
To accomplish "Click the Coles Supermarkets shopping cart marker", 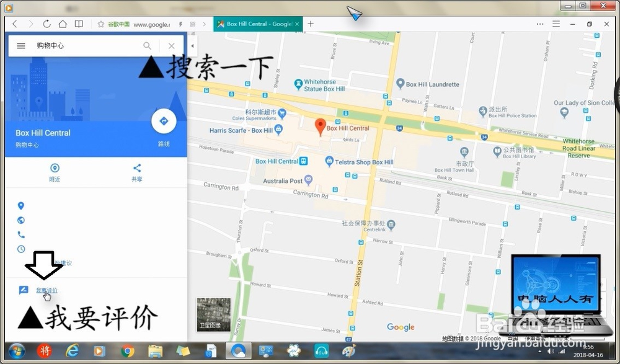I will tap(282, 114).
